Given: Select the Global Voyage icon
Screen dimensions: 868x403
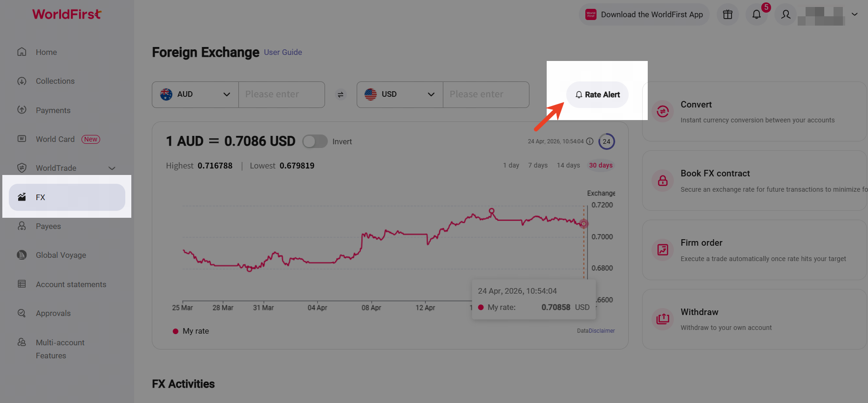Looking at the screenshot, I should 22,255.
